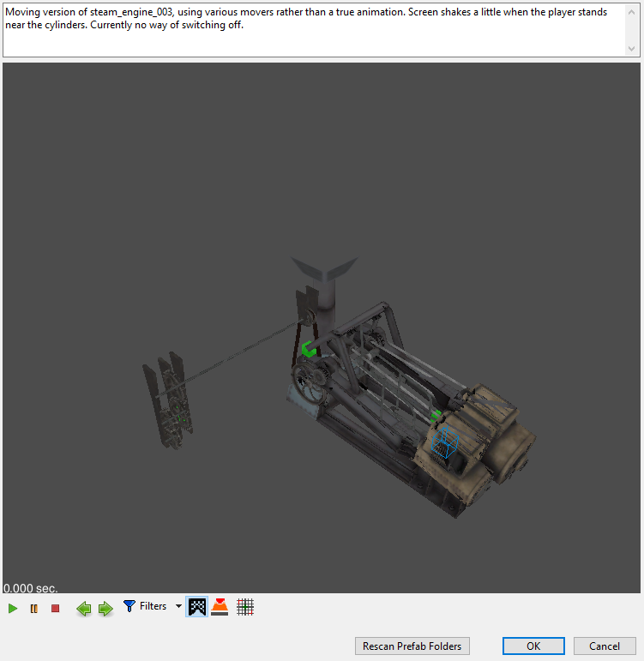The height and width of the screenshot is (661, 644).
Task: Click the blue funnel Filters icon
Action: 129,606
